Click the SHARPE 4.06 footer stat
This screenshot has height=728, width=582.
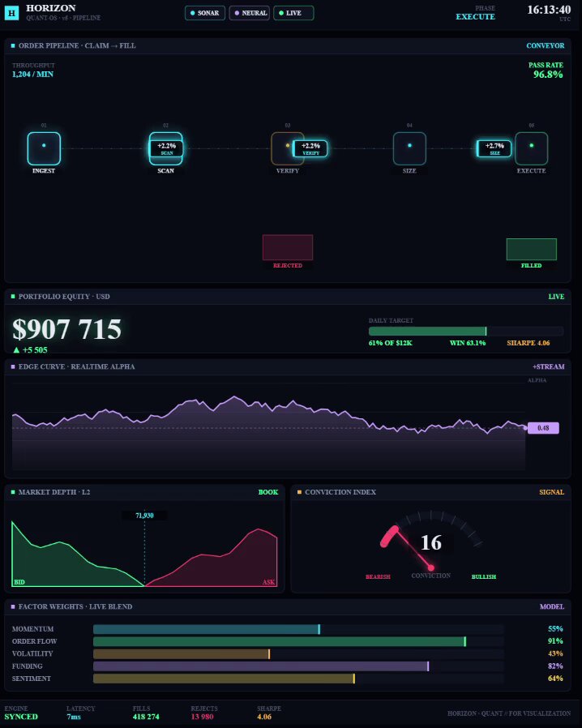click(269, 713)
